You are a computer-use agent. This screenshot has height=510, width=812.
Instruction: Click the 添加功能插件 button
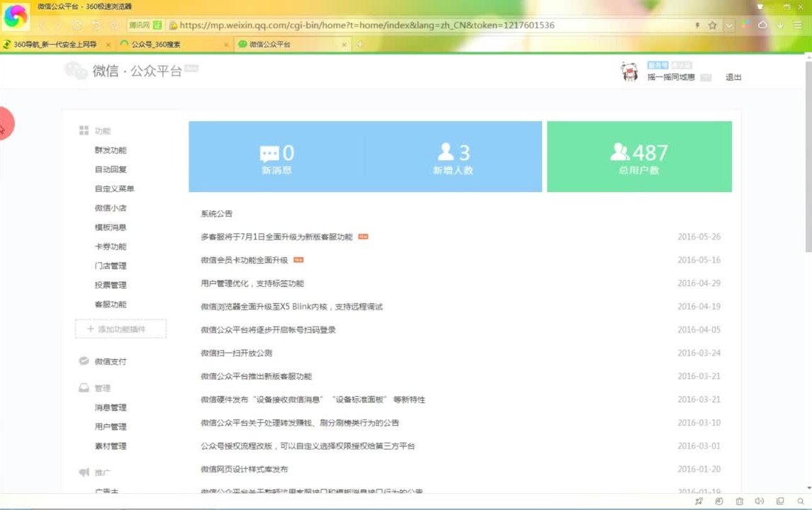tap(120, 329)
